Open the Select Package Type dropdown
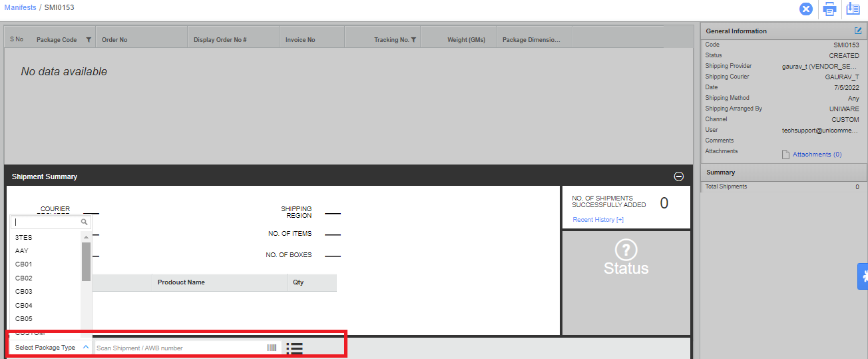868x359 pixels. [51, 348]
